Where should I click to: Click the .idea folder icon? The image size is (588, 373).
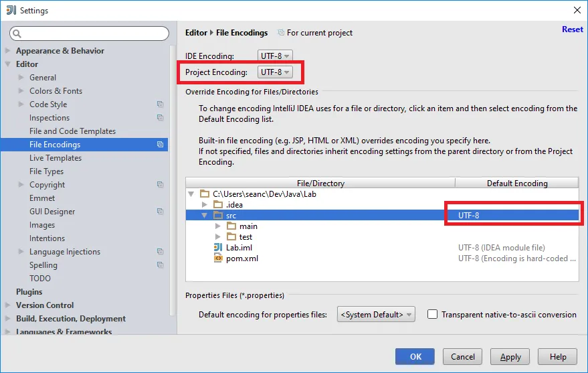(x=218, y=205)
